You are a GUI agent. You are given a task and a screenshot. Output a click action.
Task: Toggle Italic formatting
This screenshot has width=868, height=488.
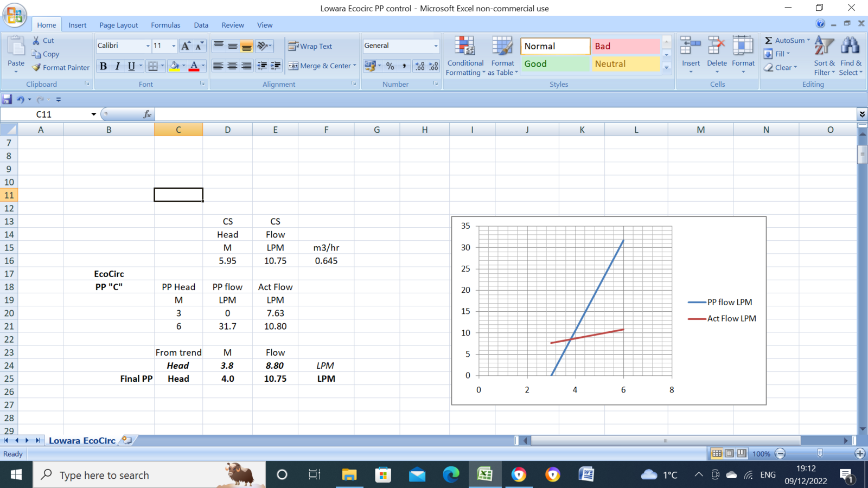pyautogui.click(x=117, y=66)
